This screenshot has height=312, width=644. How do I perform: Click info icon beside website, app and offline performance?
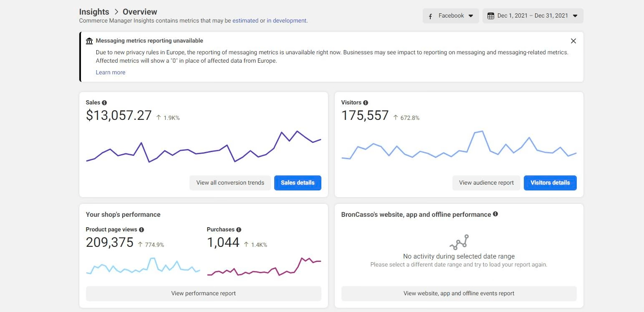pos(495,214)
